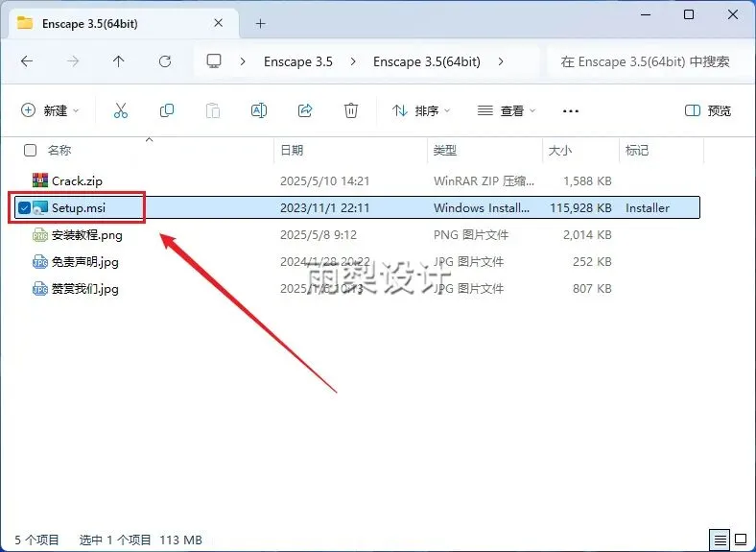Viewport: 756px width, 552px height.
Task: Select the 赞赏我们.jpg file name
Action: 85,289
